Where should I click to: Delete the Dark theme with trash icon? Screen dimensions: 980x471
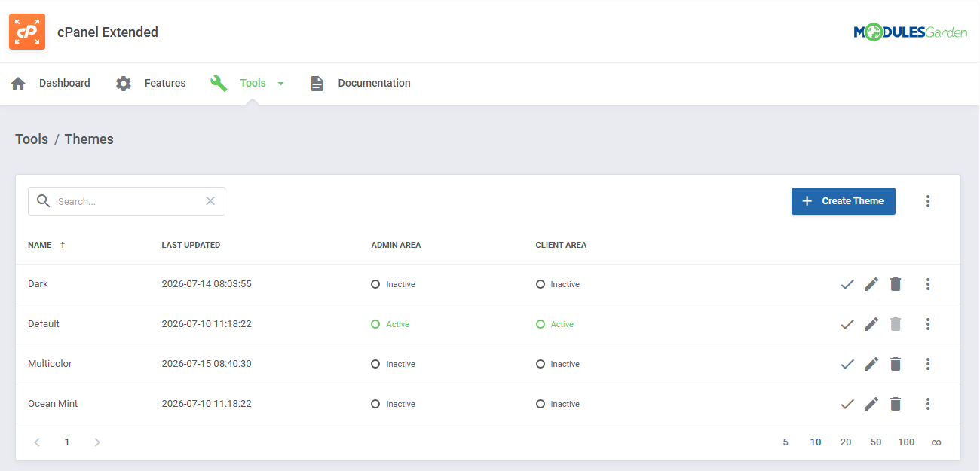tap(896, 284)
